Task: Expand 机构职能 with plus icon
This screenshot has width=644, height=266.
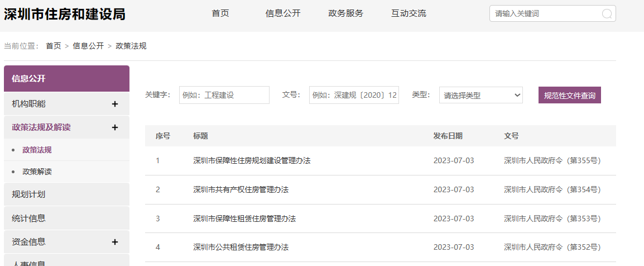Action: point(115,104)
